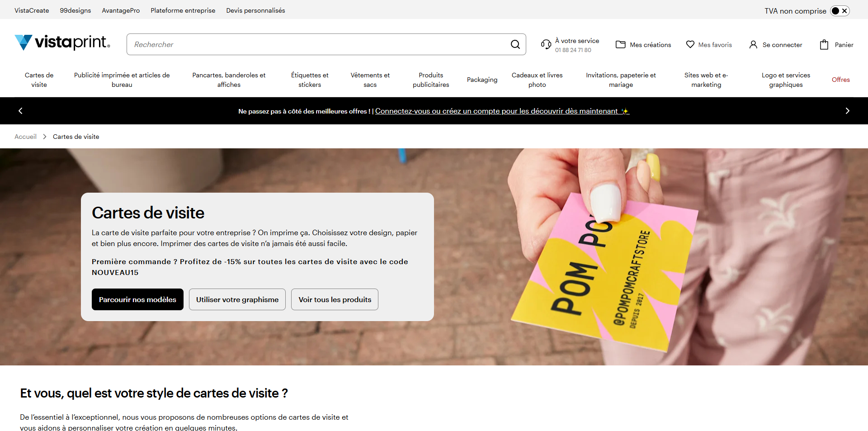The width and height of the screenshot is (868, 431).
Task: Open Devis personnalisés link
Action: click(x=255, y=10)
